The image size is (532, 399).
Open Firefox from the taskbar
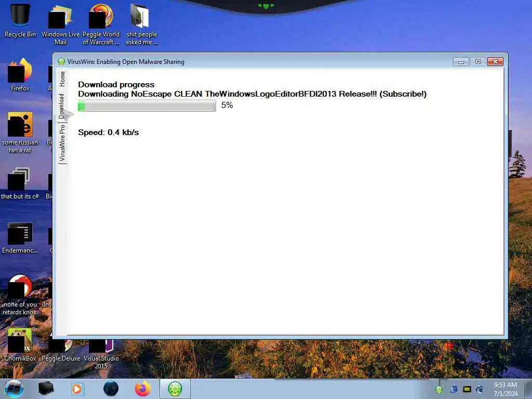pyautogui.click(x=143, y=389)
